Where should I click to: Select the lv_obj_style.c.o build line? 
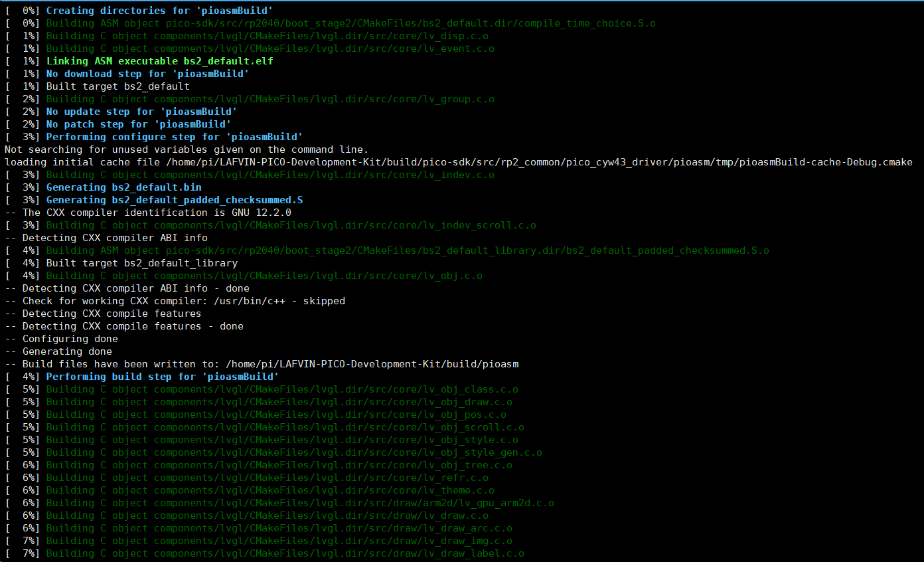tap(261, 440)
